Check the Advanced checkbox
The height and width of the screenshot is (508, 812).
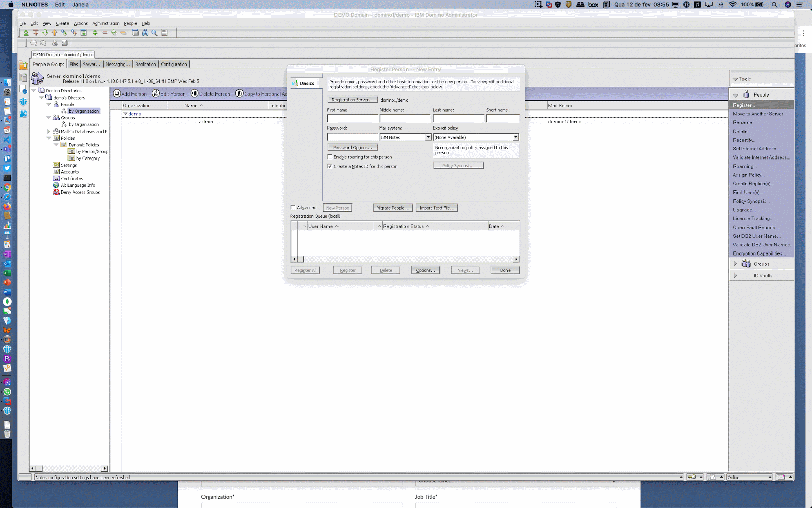293,207
